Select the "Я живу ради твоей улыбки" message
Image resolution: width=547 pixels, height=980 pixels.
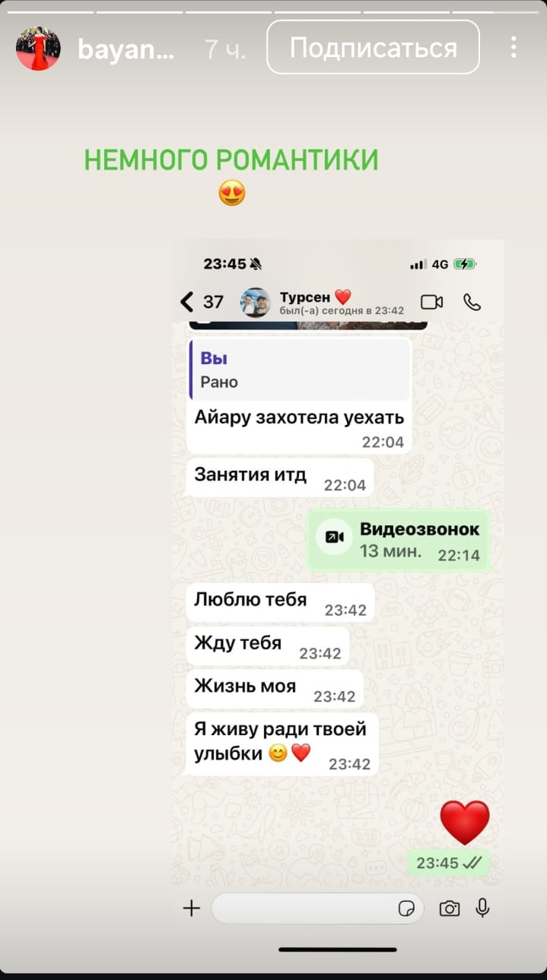coord(282,744)
